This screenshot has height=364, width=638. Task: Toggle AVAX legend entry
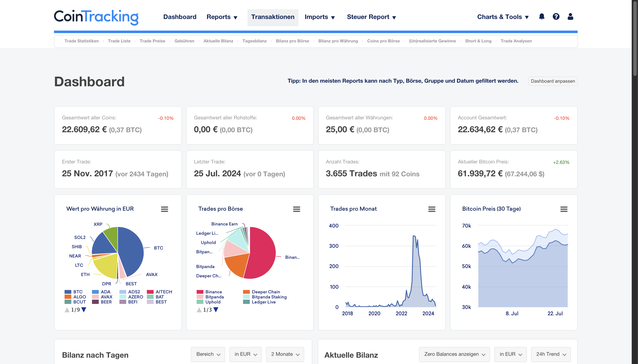click(x=102, y=297)
